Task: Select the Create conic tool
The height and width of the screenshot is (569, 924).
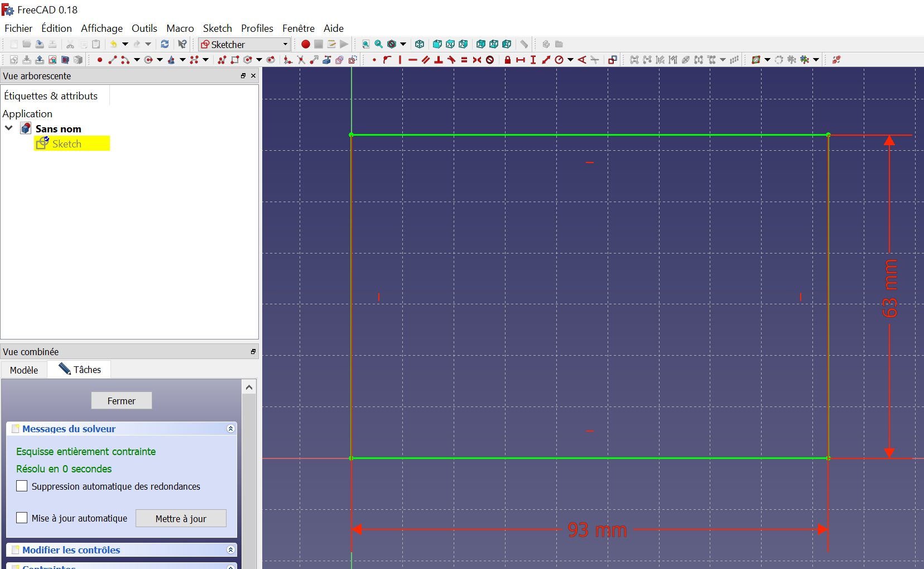Action: [x=171, y=60]
